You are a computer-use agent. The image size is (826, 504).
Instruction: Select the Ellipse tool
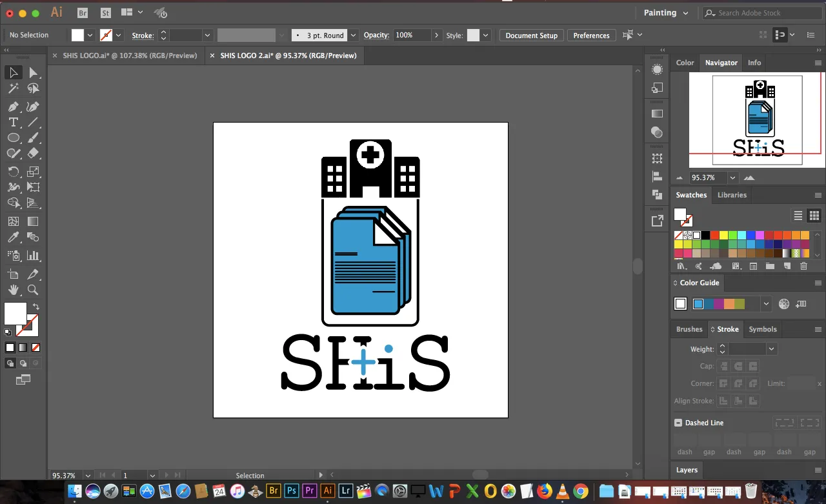click(14, 137)
